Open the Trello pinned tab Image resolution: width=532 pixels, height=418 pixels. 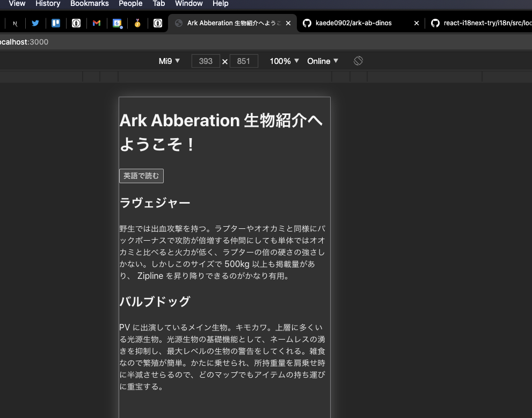point(56,23)
